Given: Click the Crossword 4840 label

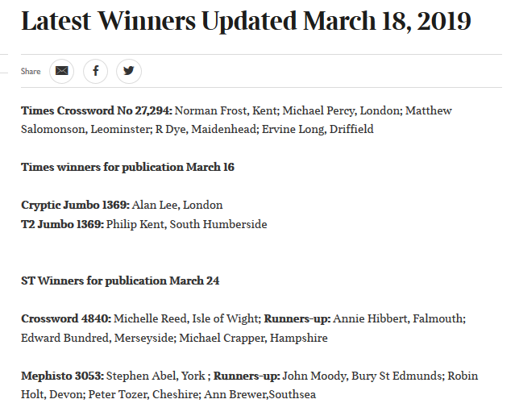Looking at the screenshot, I should [66, 318].
